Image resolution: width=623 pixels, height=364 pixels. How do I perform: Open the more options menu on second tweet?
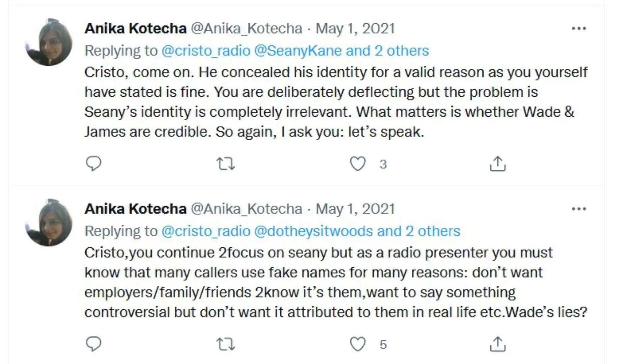pyautogui.click(x=579, y=209)
